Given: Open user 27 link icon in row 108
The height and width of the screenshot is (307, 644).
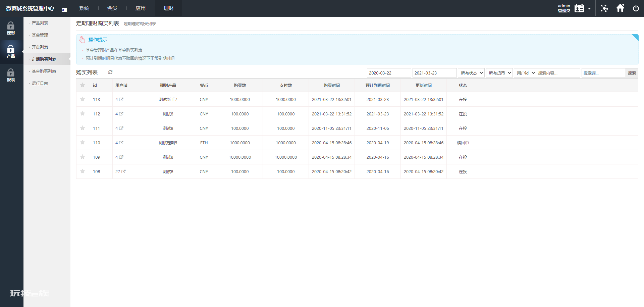Looking at the screenshot, I should point(123,171).
